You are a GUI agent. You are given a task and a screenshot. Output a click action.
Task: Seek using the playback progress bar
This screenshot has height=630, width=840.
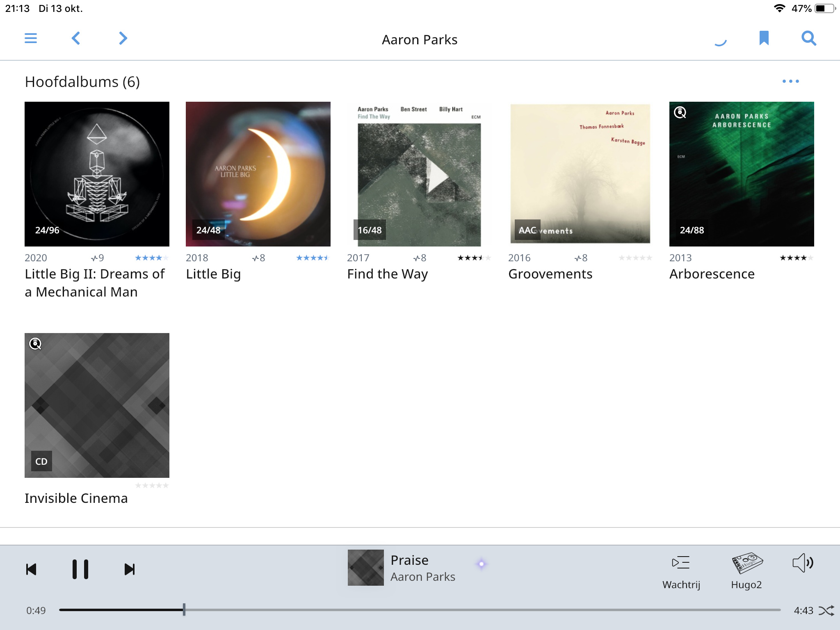coord(420,610)
